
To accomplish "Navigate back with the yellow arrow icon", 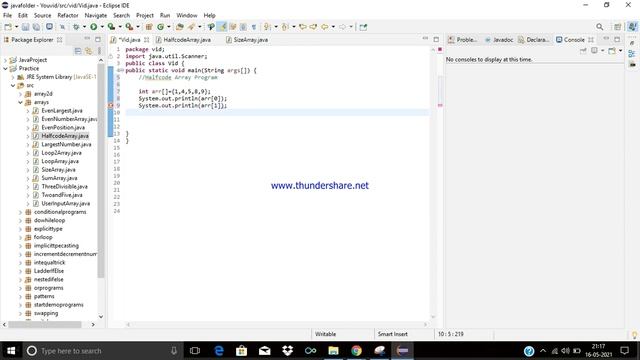I will click(325, 27).
